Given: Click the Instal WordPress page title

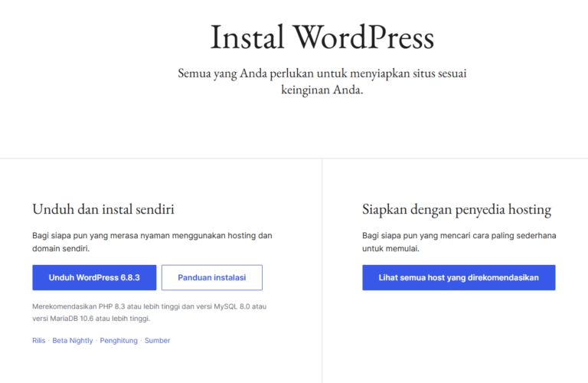Looking at the screenshot, I should coord(322,37).
